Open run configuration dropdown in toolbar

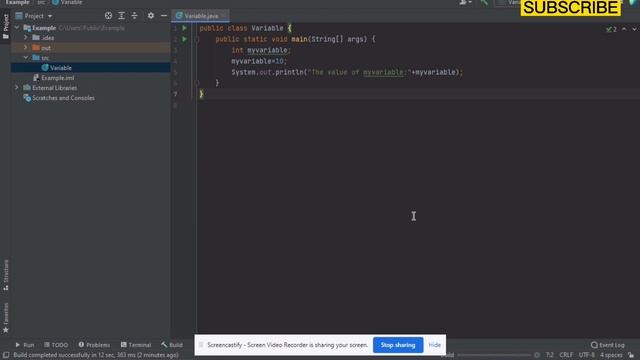(x=507, y=3)
